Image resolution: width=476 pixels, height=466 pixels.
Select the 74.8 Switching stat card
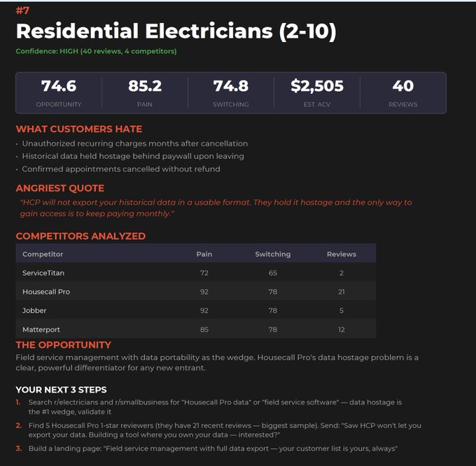click(231, 92)
